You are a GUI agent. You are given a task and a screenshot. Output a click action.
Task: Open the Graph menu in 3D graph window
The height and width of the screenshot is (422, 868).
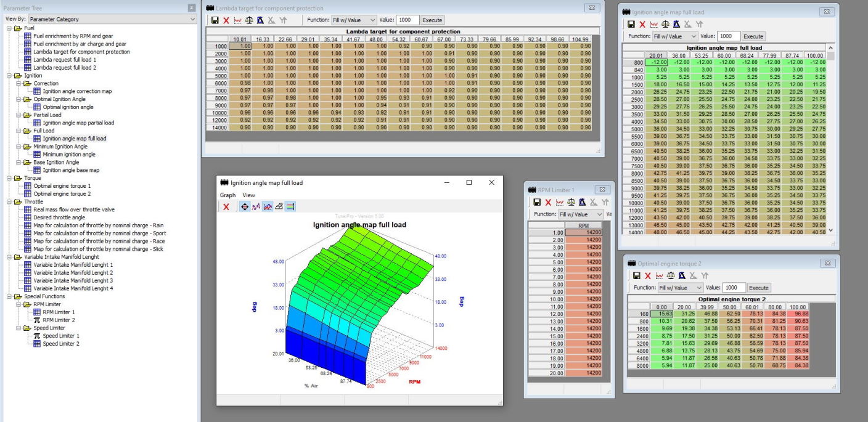pyautogui.click(x=228, y=195)
